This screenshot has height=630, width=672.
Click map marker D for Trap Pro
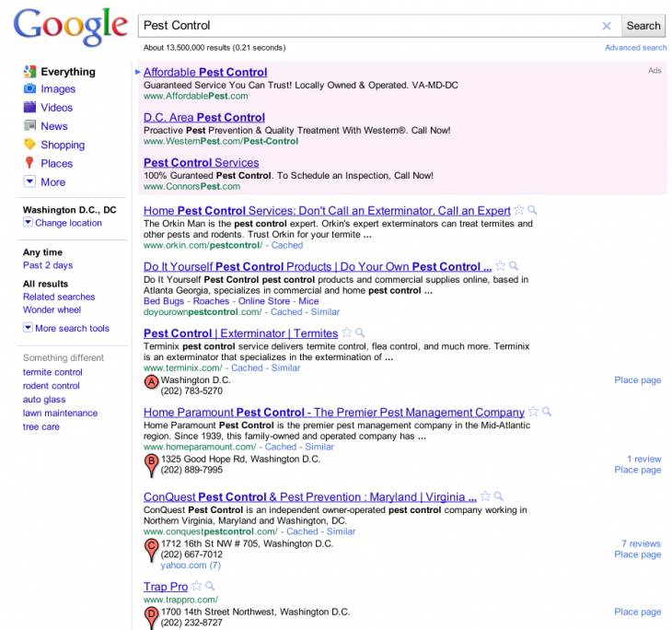151,617
